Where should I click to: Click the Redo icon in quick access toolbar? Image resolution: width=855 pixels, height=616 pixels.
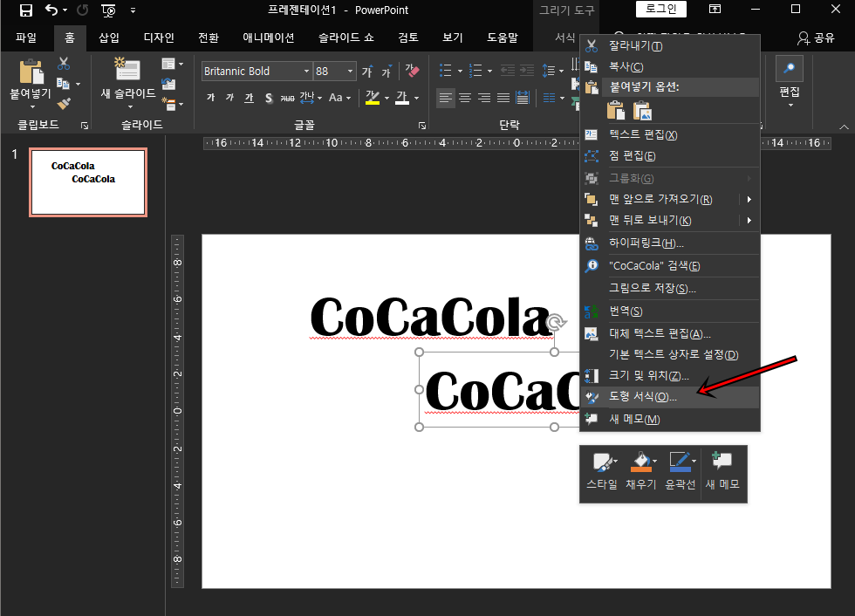(82, 10)
